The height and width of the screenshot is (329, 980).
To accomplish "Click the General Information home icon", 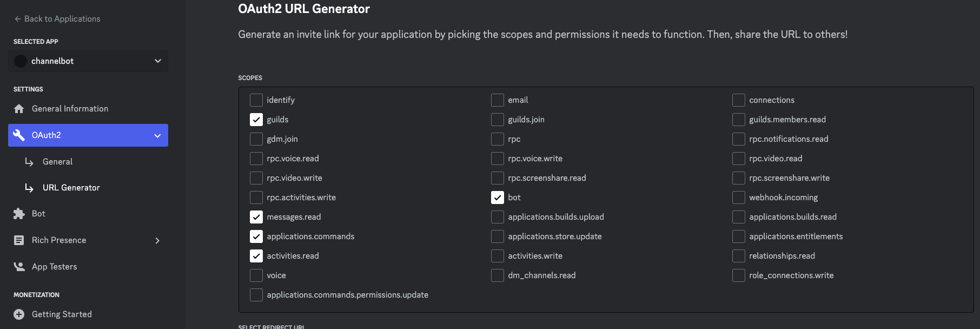I will 19,109.
